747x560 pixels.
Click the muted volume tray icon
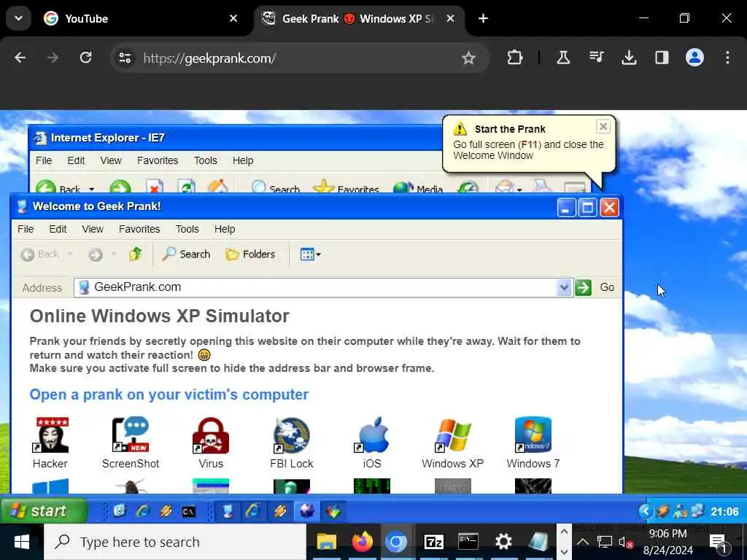pos(625,542)
